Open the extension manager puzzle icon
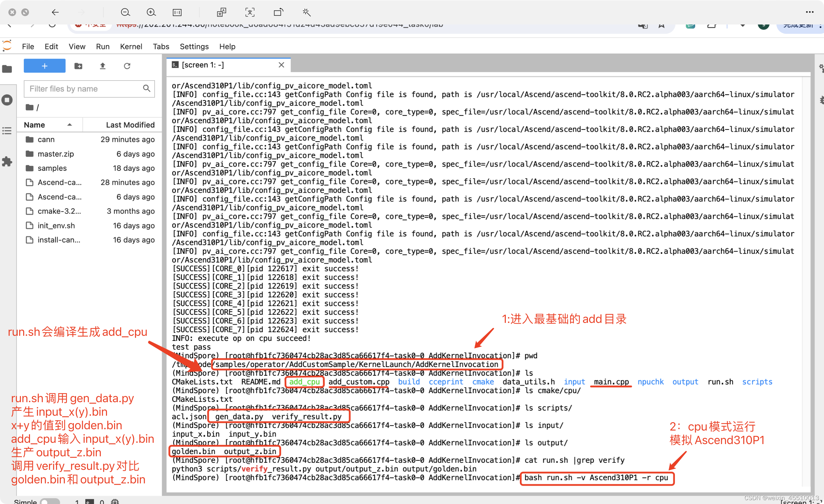Image resolution: width=824 pixels, height=504 pixels. [7, 161]
